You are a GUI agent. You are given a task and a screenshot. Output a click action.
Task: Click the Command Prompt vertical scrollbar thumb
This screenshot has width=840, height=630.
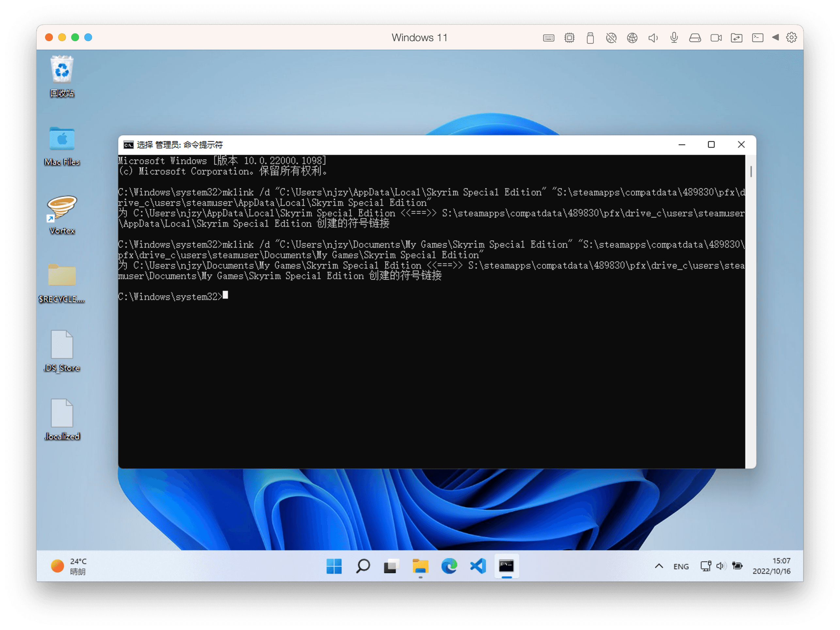pos(751,172)
